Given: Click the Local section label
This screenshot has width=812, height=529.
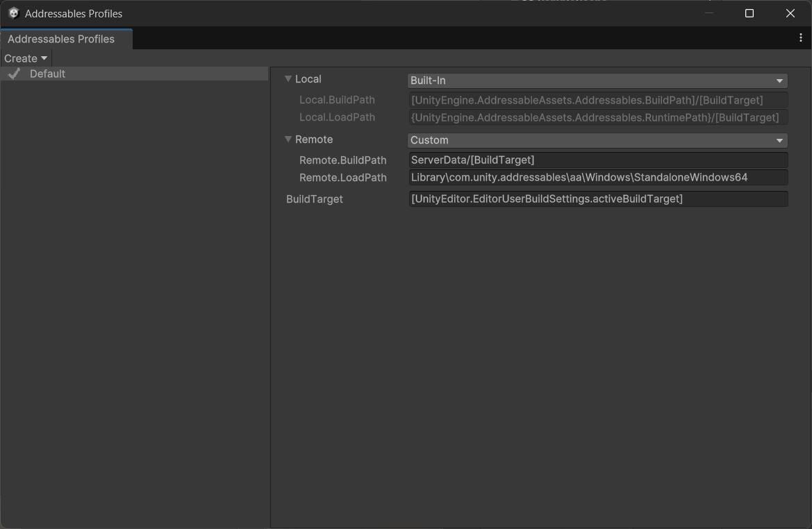Looking at the screenshot, I should (308, 79).
